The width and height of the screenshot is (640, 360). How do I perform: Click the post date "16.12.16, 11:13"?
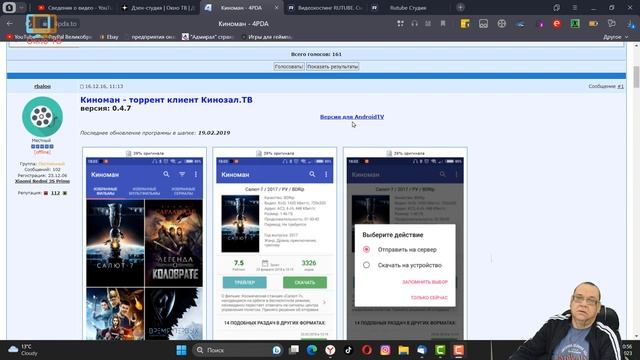tap(104, 86)
